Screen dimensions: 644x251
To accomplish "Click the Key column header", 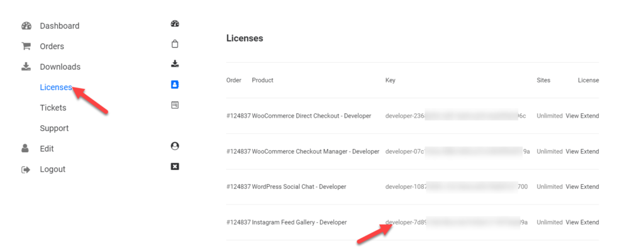I will point(390,80).
